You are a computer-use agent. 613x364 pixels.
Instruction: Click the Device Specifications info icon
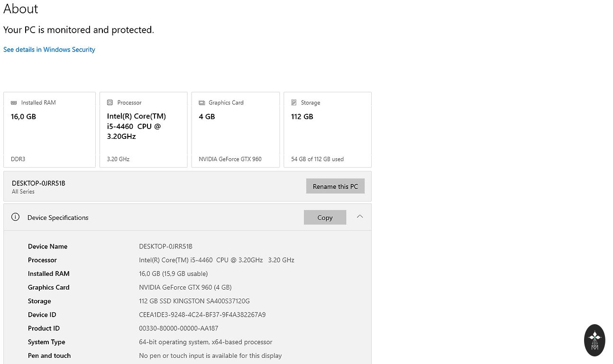pyautogui.click(x=16, y=217)
